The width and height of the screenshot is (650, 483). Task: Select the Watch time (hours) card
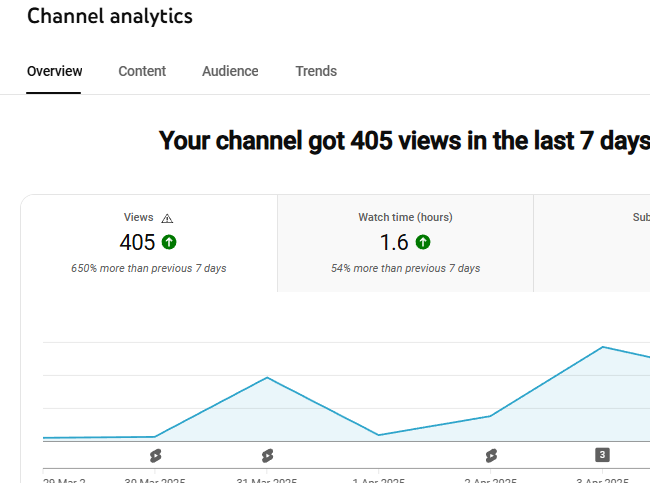click(405, 243)
